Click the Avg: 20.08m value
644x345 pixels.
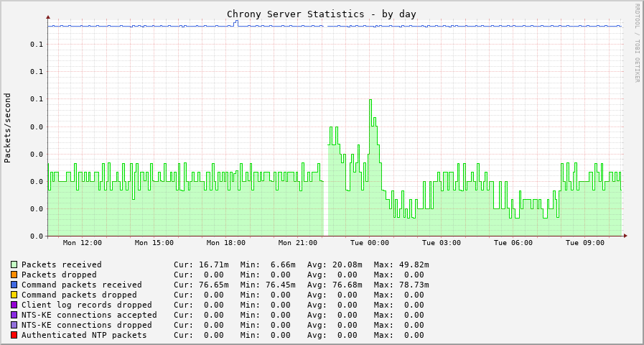tap(335, 264)
